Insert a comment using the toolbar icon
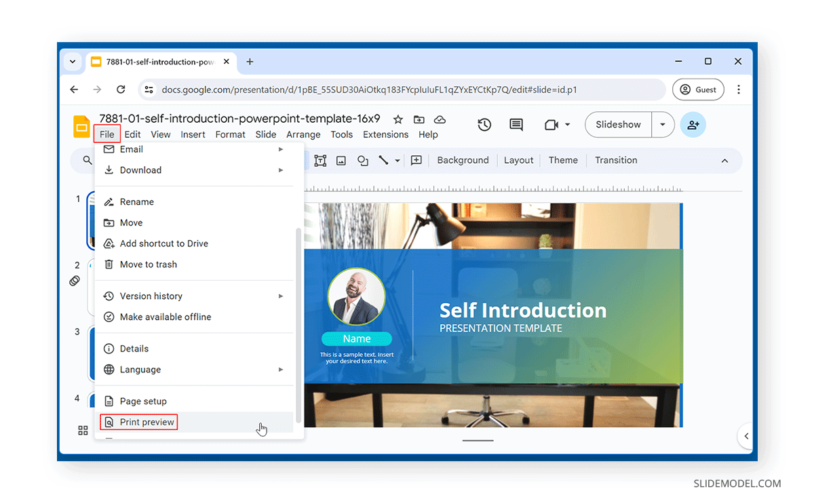The height and width of the screenshot is (504, 814). click(x=416, y=160)
